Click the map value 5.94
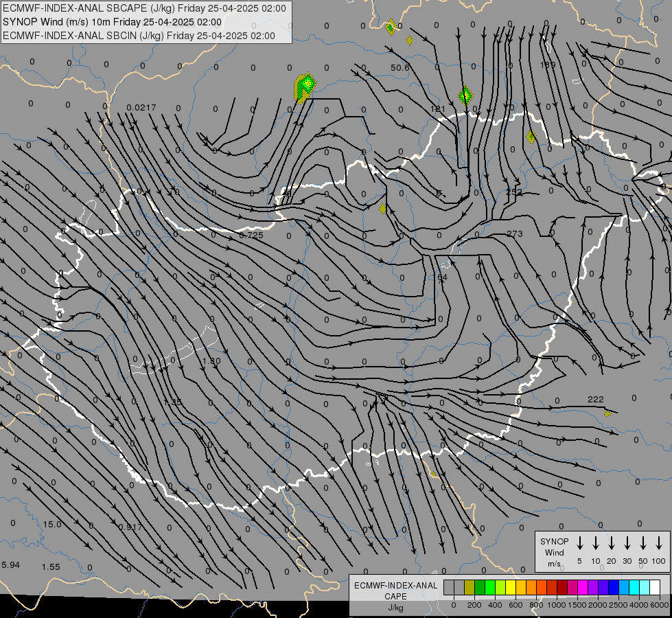Image resolution: width=672 pixels, height=618 pixels. (x=11, y=565)
